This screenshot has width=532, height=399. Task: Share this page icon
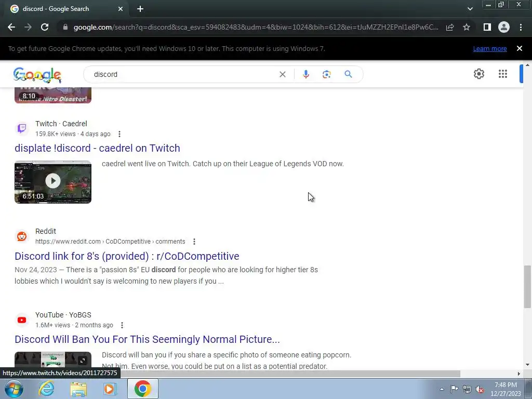(x=450, y=27)
